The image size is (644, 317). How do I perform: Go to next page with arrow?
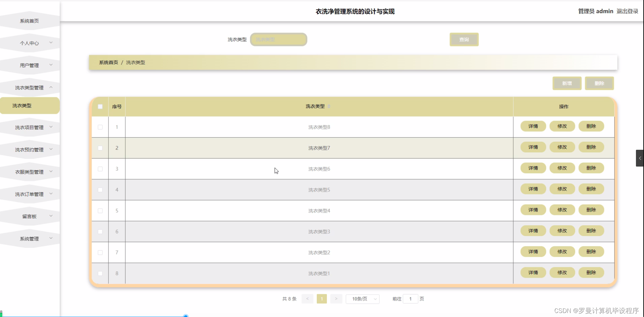pos(336,299)
